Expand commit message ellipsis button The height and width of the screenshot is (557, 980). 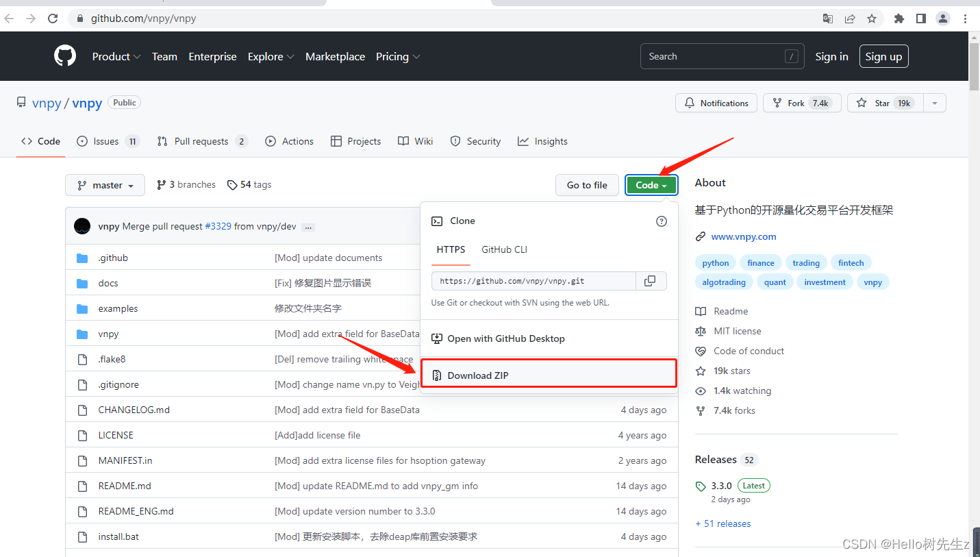[308, 227]
